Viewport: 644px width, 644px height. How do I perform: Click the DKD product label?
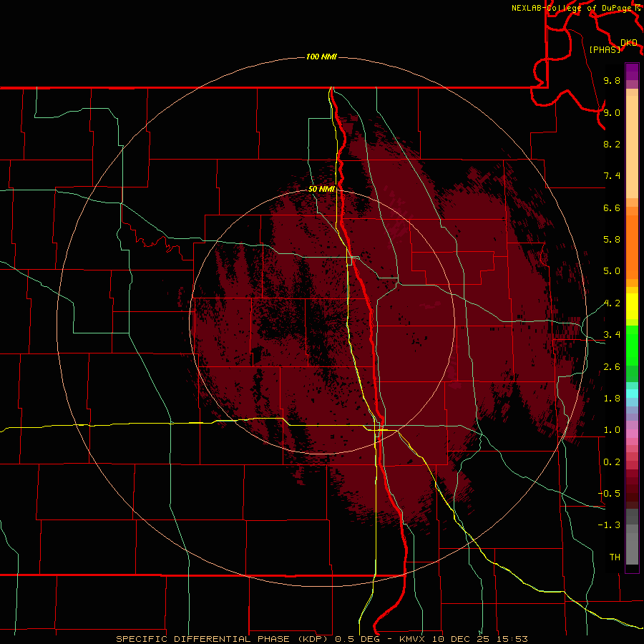pos(629,43)
